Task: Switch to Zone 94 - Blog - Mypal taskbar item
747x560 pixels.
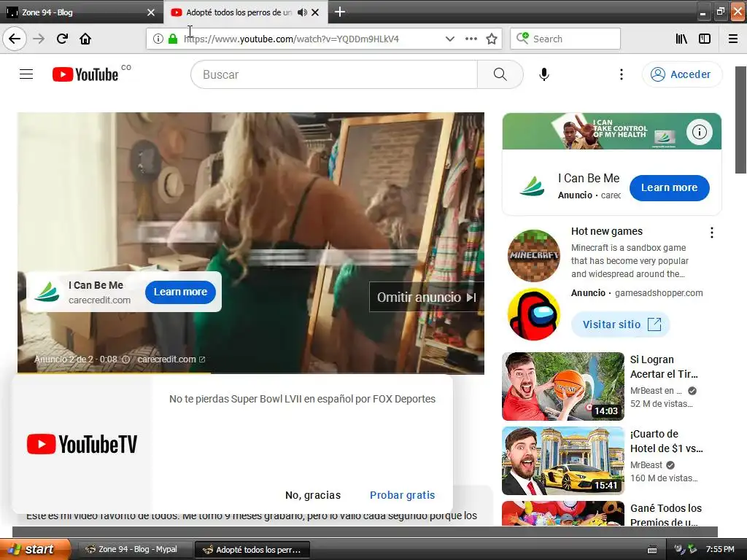Action: (x=135, y=550)
